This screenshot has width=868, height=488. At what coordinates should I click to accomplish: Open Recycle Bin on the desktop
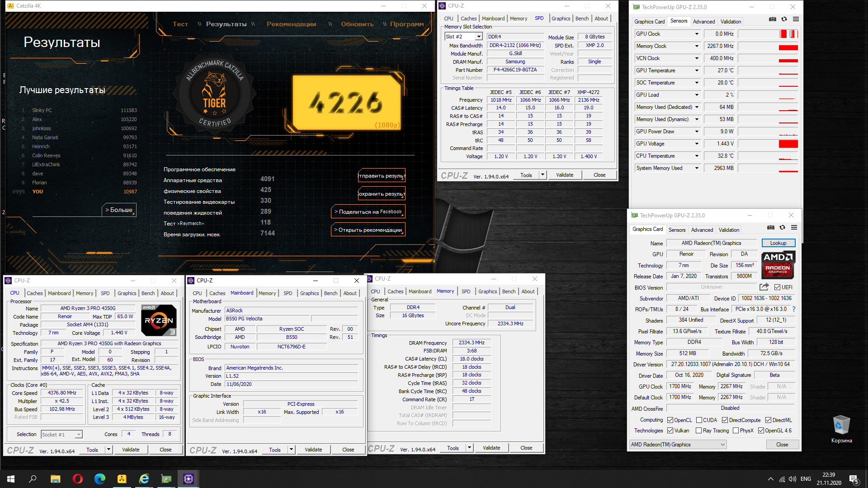[x=841, y=429]
